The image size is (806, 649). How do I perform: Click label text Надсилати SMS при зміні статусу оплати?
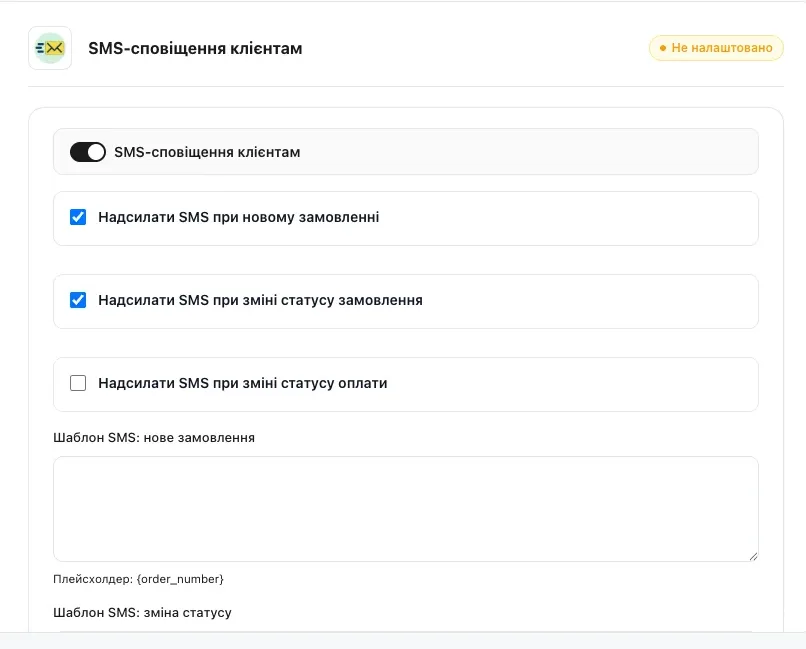pyautogui.click(x=243, y=383)
